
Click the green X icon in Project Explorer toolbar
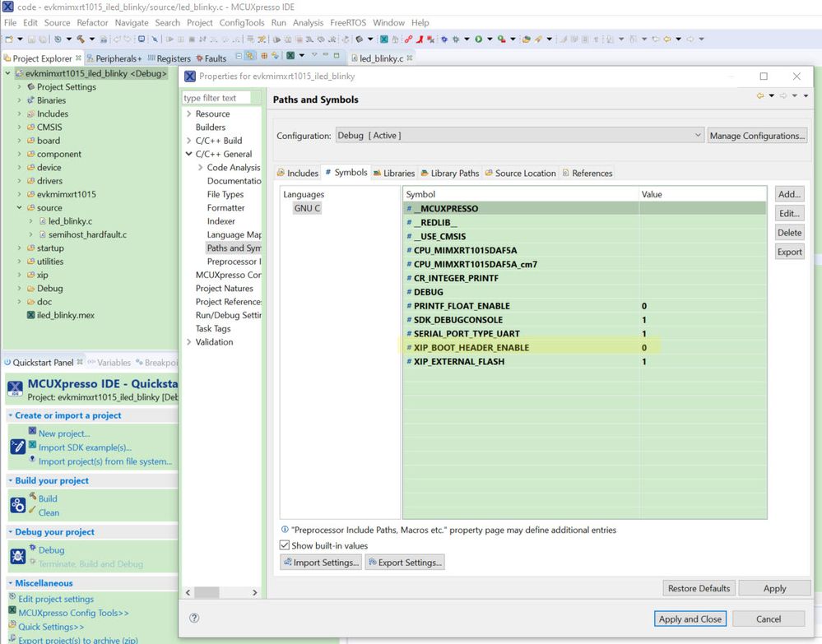pos(290,56)
